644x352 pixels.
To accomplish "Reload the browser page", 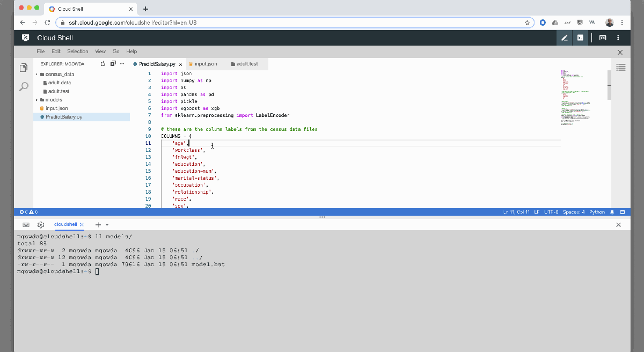I will 47,23.
